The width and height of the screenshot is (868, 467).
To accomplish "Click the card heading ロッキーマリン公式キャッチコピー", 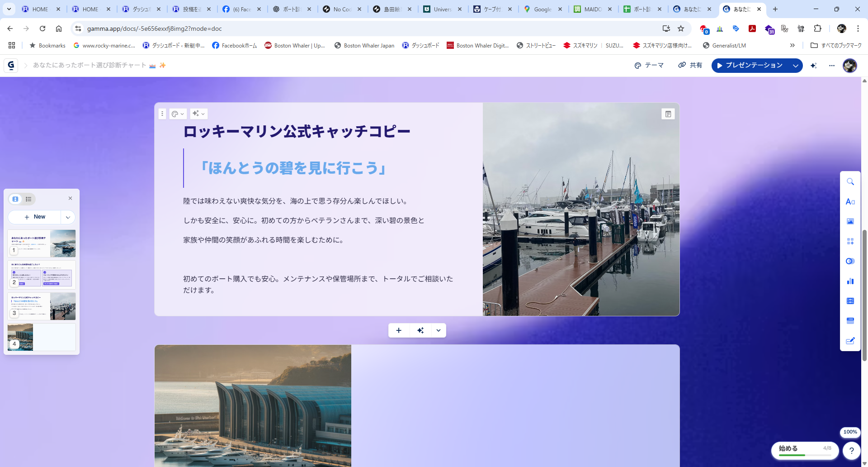I will tap(297, 132).
